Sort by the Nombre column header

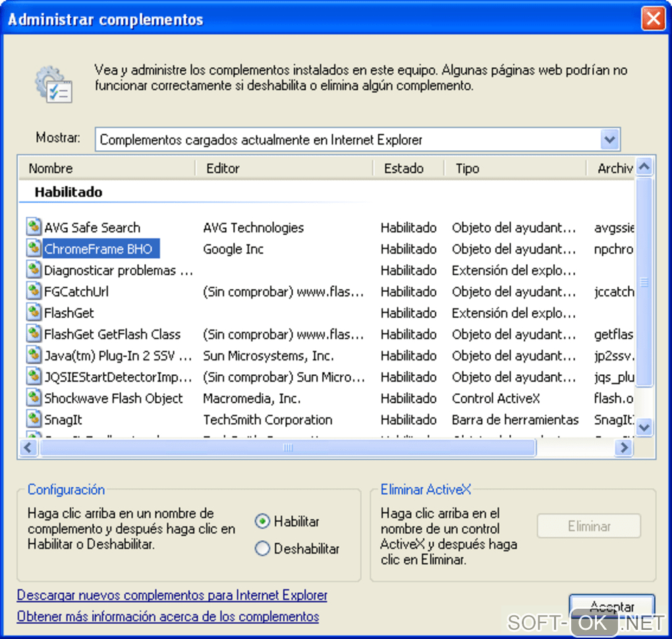click(107, 169)
